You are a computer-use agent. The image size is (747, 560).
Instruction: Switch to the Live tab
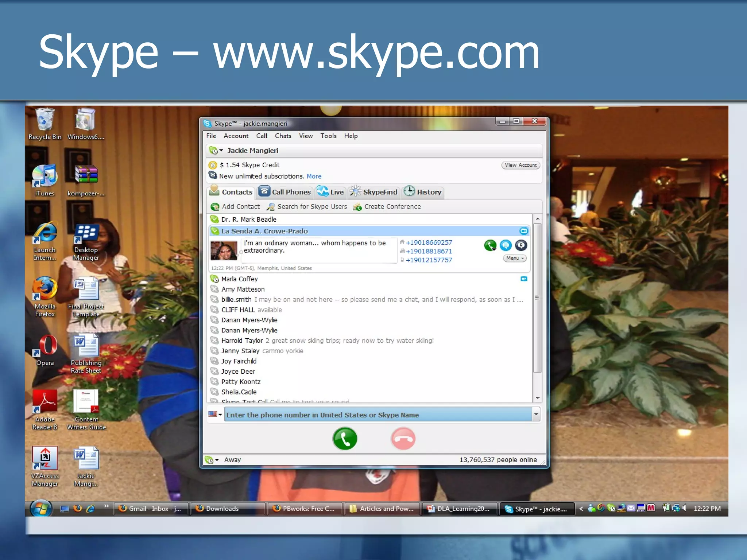[x=330, y=192]
